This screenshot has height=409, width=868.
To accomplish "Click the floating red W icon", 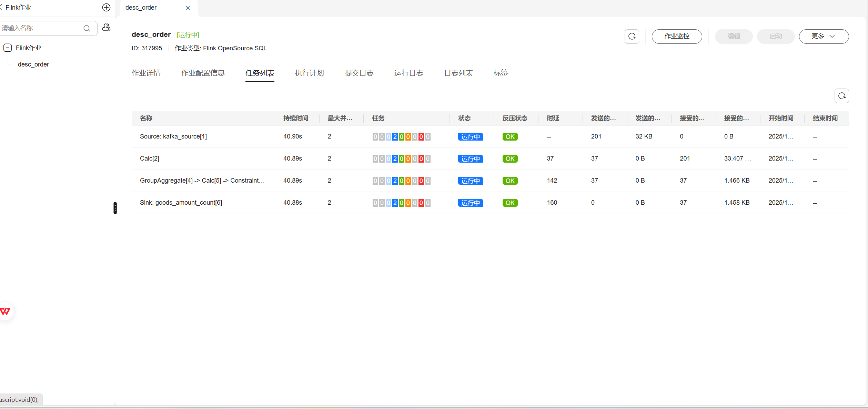I will [x=6, y=311].
